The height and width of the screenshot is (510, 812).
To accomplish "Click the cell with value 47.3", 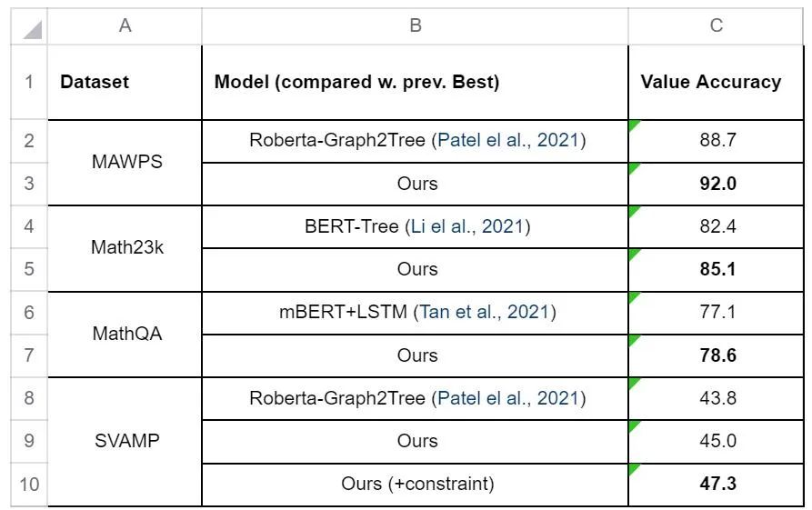I will coord(717,484).
